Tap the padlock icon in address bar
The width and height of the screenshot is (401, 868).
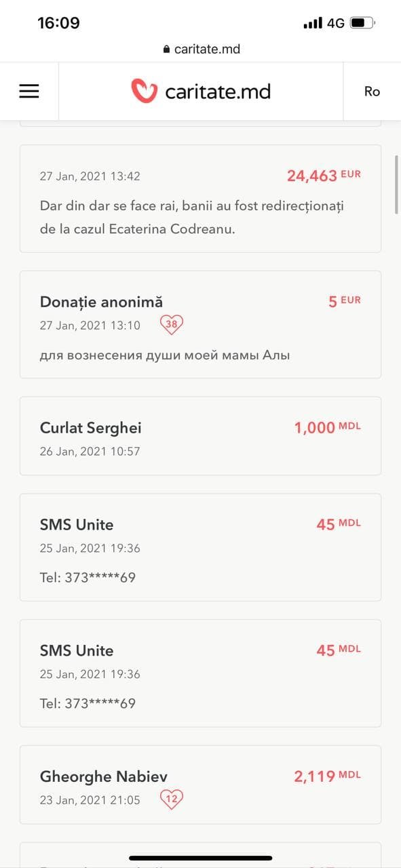coord(166,50)
